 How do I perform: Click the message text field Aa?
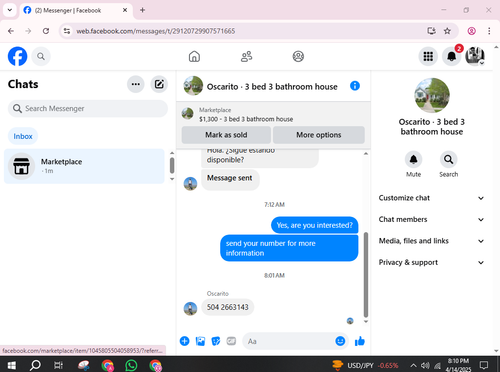[289, 341]
